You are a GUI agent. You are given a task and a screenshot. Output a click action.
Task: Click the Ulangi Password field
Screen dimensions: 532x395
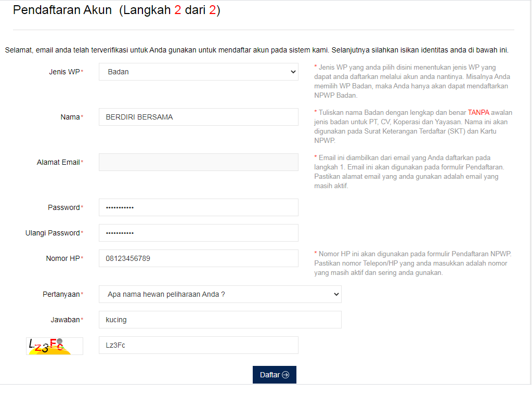tap(198, 232)
